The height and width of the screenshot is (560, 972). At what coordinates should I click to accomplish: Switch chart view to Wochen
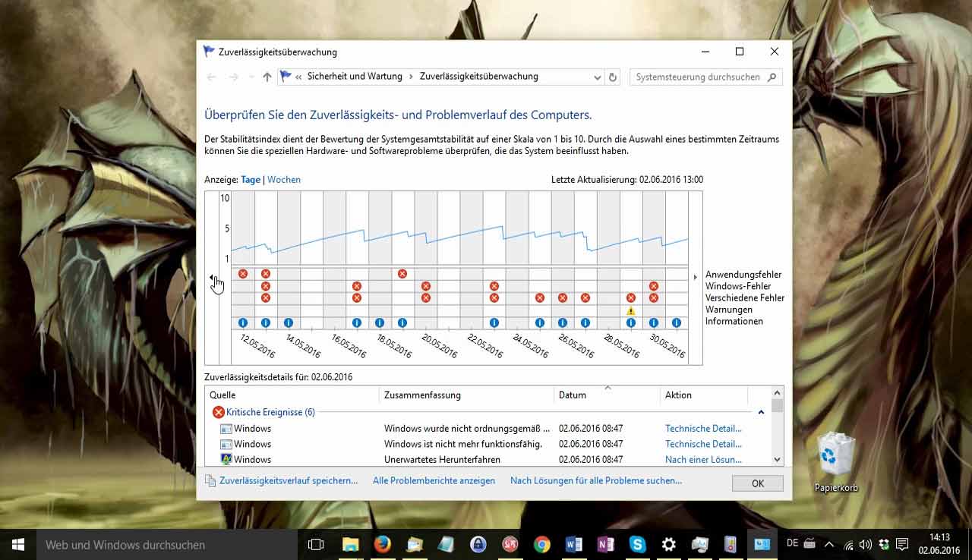tap(284, 180)
